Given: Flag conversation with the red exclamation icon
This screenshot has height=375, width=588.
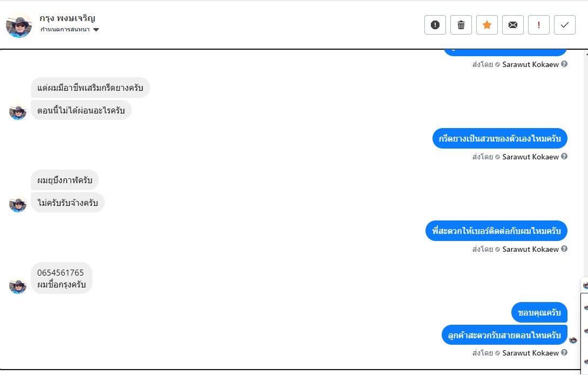Looking at the screenshot, I should pyautogui.click(x=539, y=25).
